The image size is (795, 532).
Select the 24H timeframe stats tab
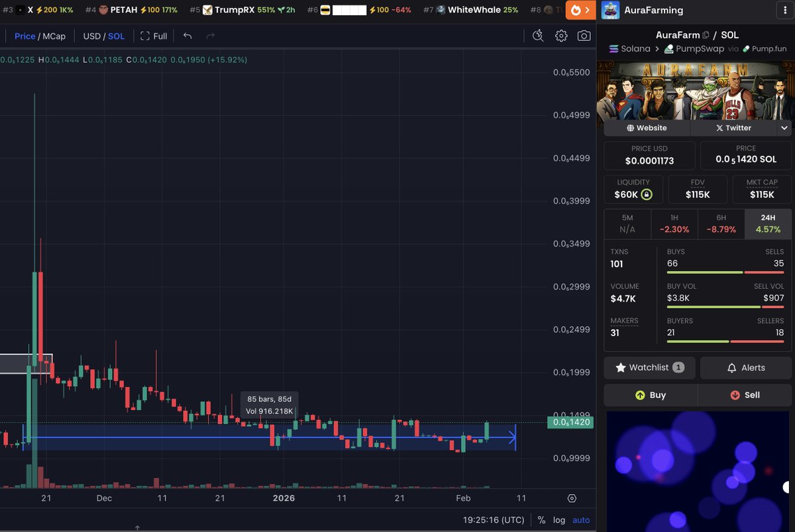768,224
